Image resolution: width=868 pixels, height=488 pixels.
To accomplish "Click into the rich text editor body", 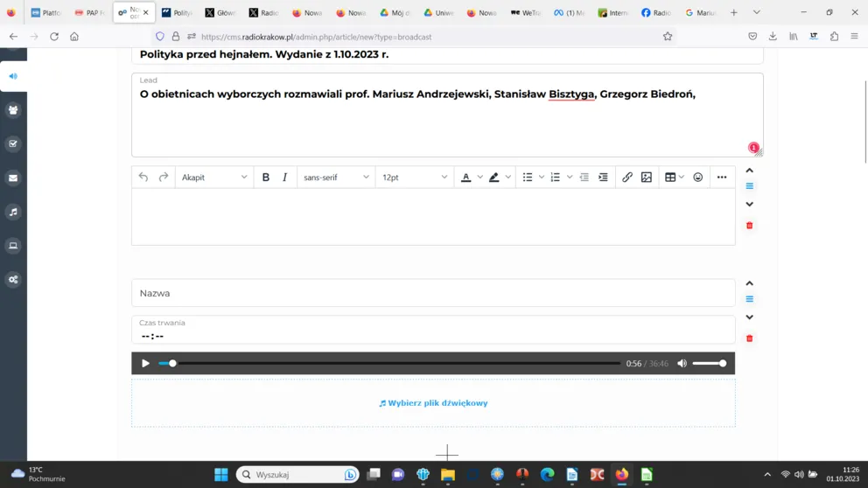I will [433, 216].
